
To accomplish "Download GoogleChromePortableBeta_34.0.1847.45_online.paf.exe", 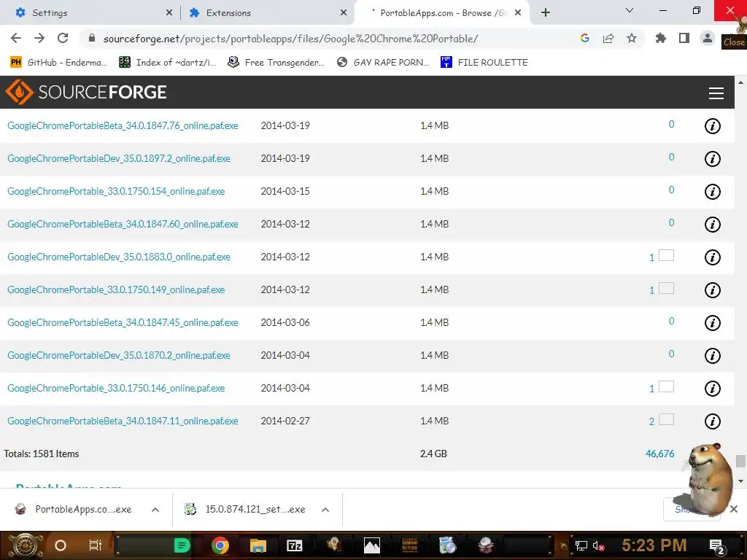I will 123,323.
